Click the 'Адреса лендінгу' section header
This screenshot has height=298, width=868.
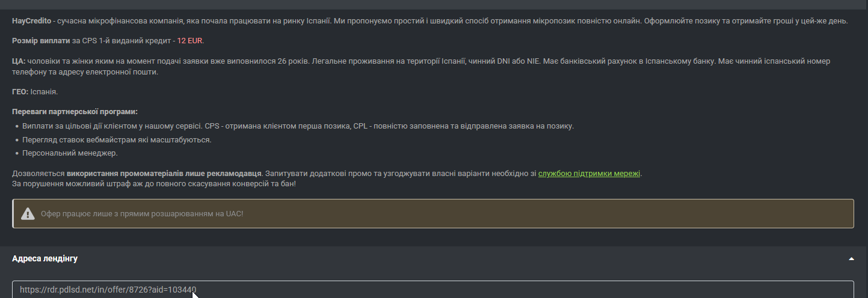[x=45, y=258]
